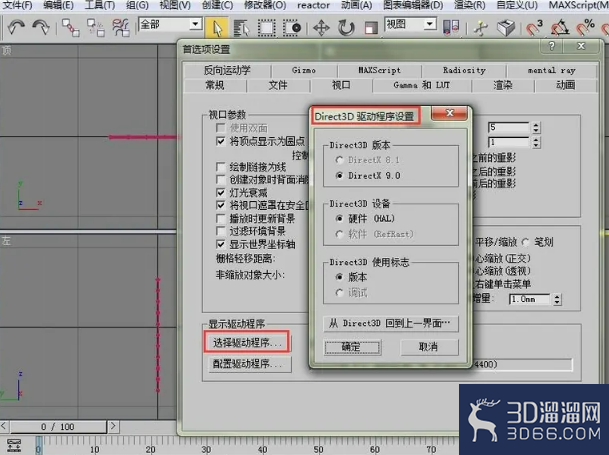Click 从 Direct3D 回到上一界面 button
Screen dimensions: 609x455
[390, 323]
